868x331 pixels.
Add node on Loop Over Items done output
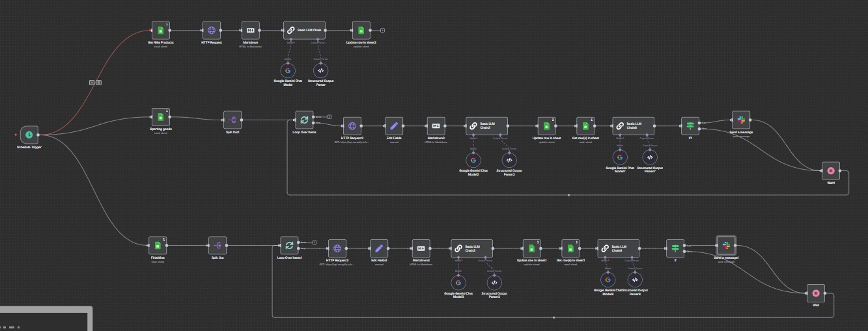pyautogui.click(x=329, y=116)
